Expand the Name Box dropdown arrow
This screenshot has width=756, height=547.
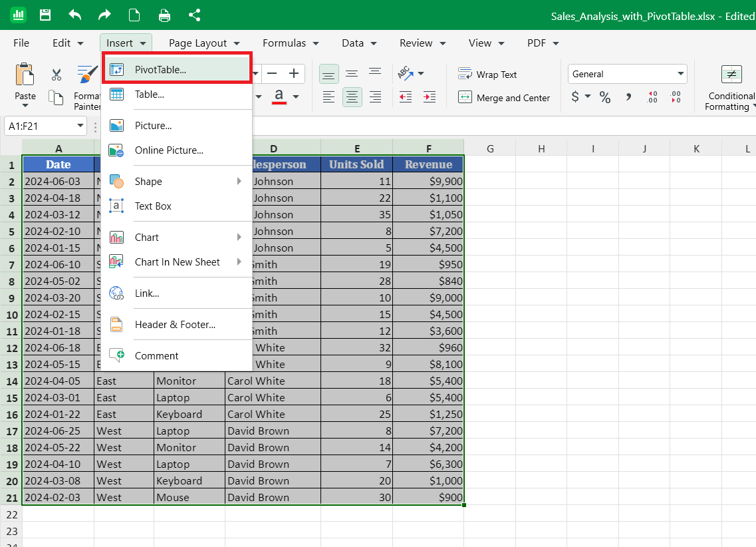coord(80,126)
